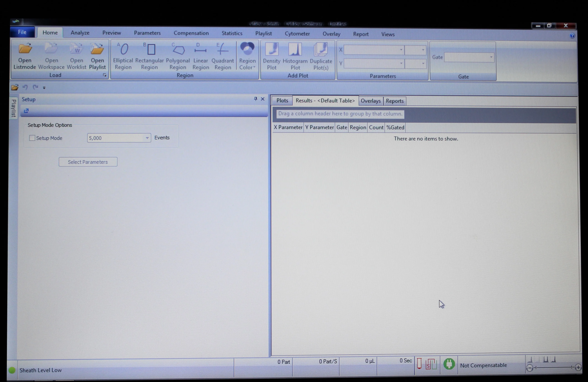Open the 5,000 Events dropdown
The height and width of the screenshot is (382, 588).
click(x=147, y=138)
